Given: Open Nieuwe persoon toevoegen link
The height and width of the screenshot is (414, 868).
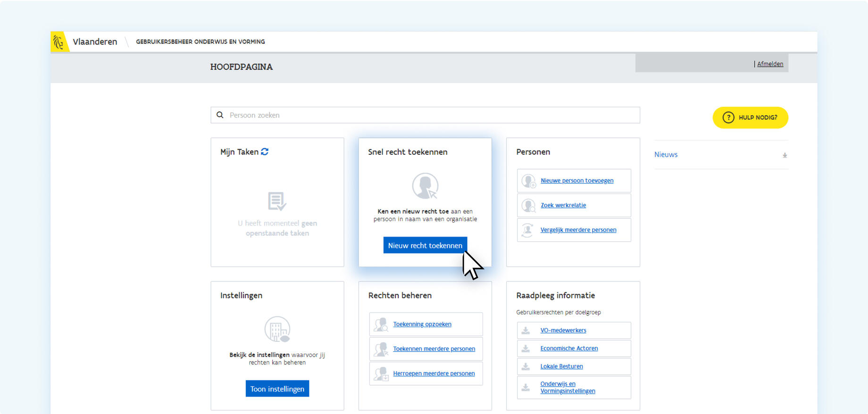Looking at the screenshot, I should click(577, 181).
